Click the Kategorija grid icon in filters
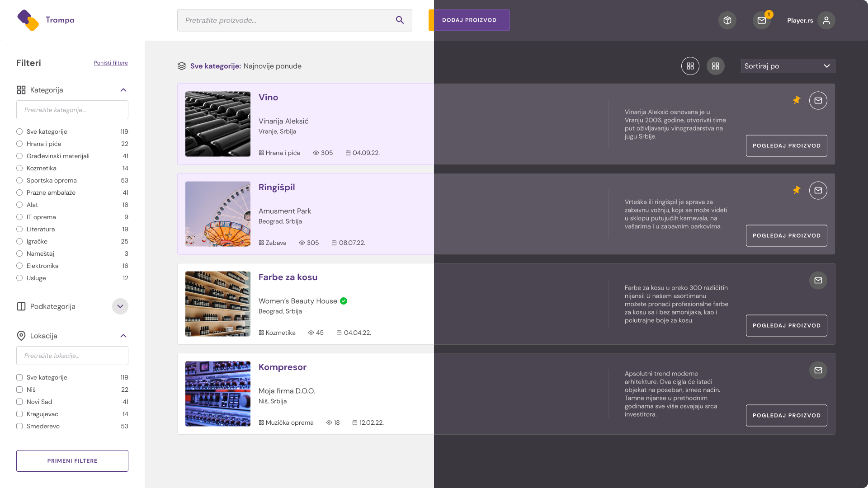The width and height of the screenshot is (868, 488). (21, 90)
